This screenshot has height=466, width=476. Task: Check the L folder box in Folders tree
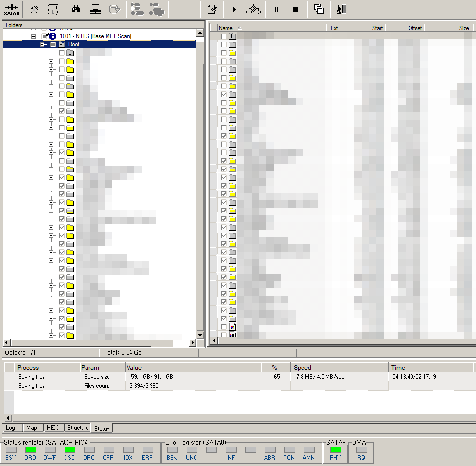tap(62, 53)
